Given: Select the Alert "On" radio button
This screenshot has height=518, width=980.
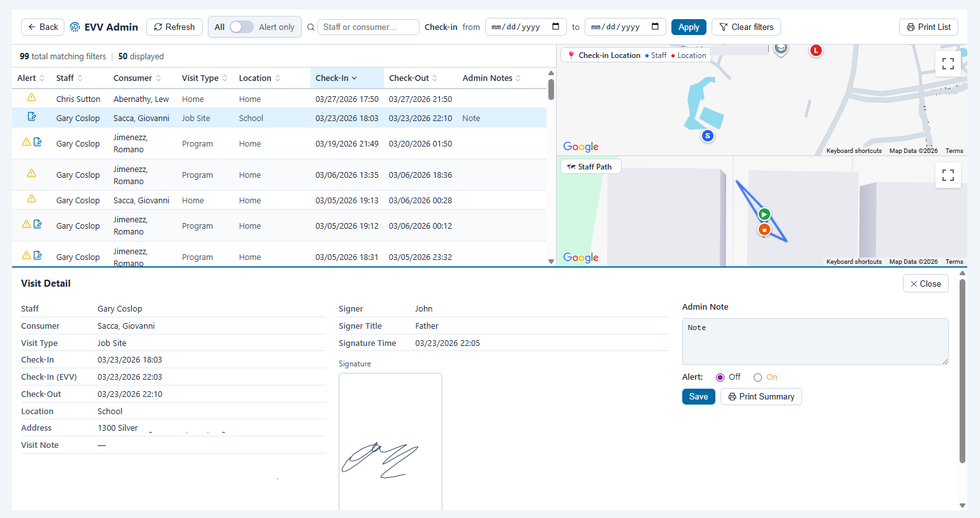Looking at the screenshot, I should tap(757, 377).
